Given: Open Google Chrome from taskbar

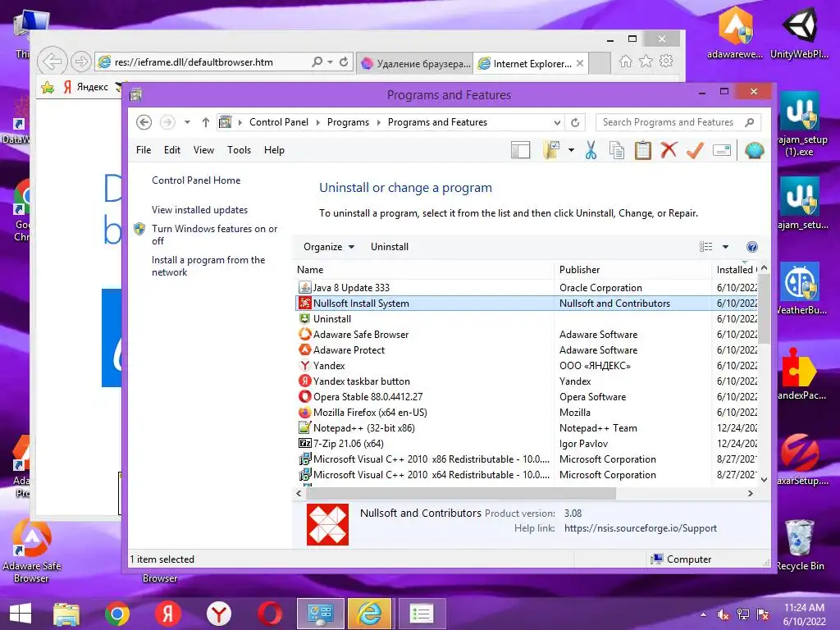Looking at the screenshot, I should (116, 614).
